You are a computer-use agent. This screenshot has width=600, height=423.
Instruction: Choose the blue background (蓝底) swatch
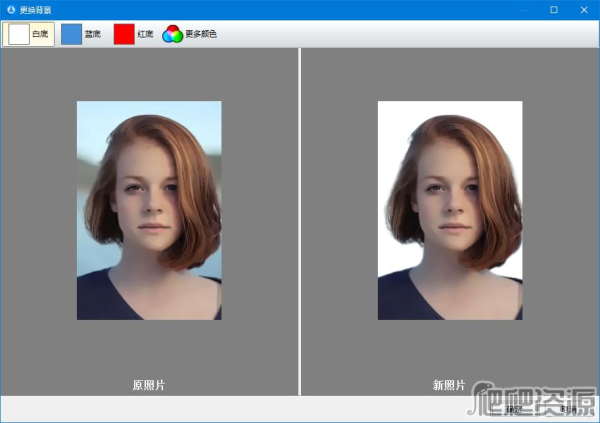[x=80, y=34]
